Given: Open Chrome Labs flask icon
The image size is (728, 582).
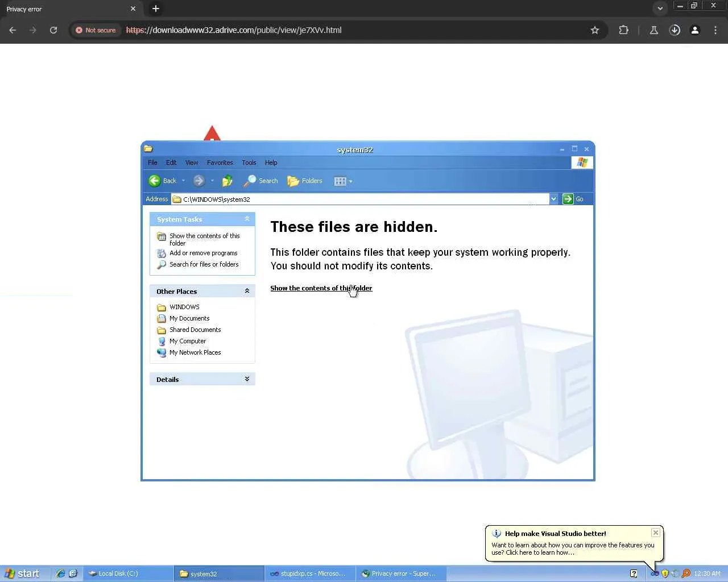Looking at the screenshot, I should (654, 30).
